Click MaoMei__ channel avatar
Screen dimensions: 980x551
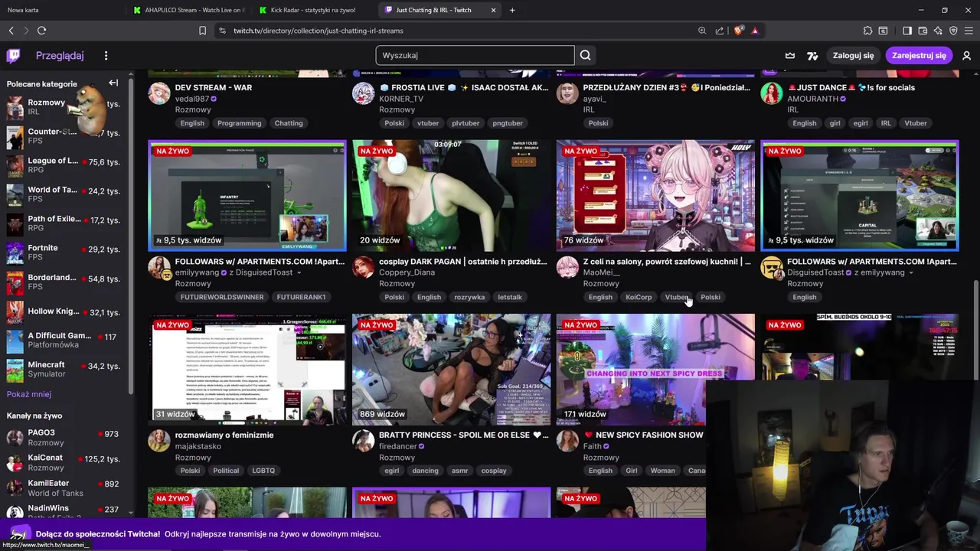pos(567,268)
